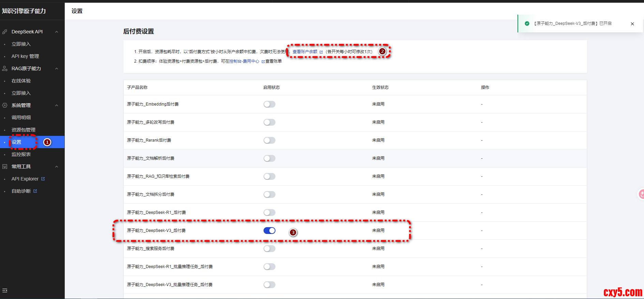Enable 原子能力_搜索服务后付费 switch
The image size is (644, 299).
269,249
